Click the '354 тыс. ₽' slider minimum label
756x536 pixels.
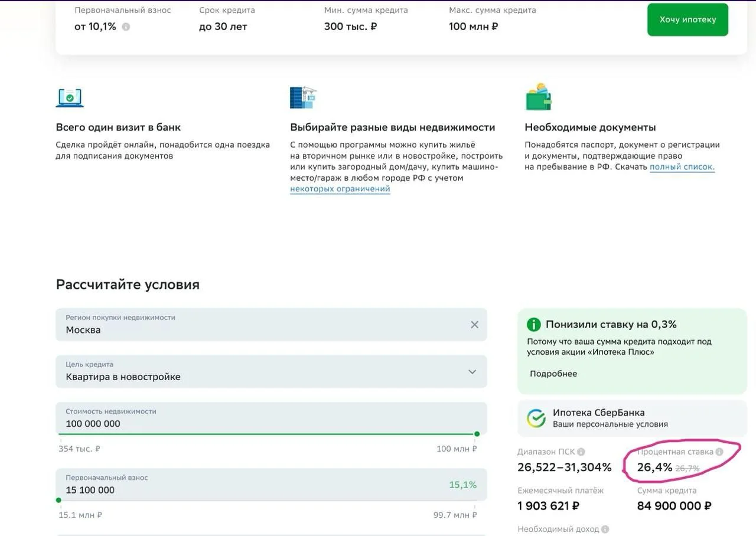tap(79, 449)
